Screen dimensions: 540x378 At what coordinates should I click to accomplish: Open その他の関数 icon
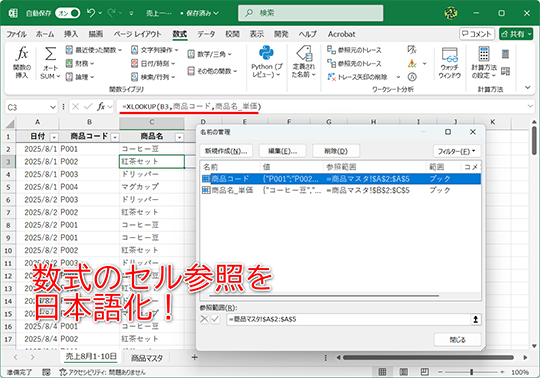[191, 71]
